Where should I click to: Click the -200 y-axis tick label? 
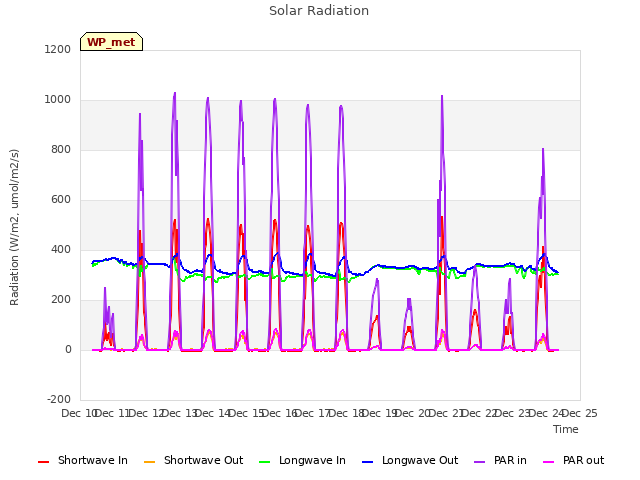point(59,399)
